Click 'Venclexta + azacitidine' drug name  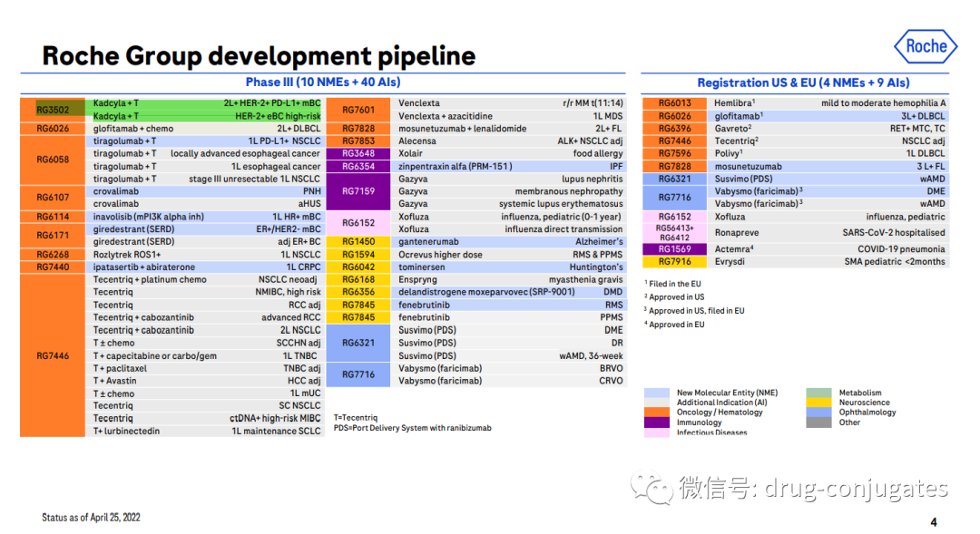(x=445, y=116)
